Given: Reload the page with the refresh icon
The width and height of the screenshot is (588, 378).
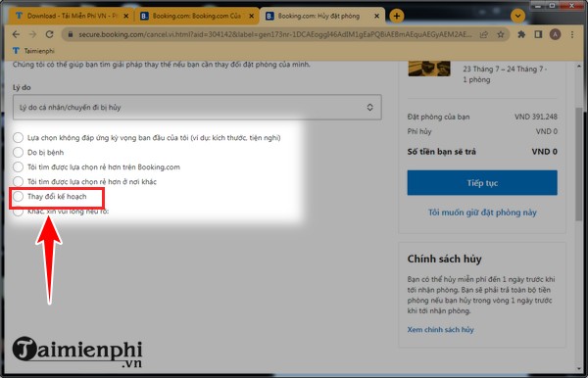Looking at the screenshot, I should pos(50,34).
